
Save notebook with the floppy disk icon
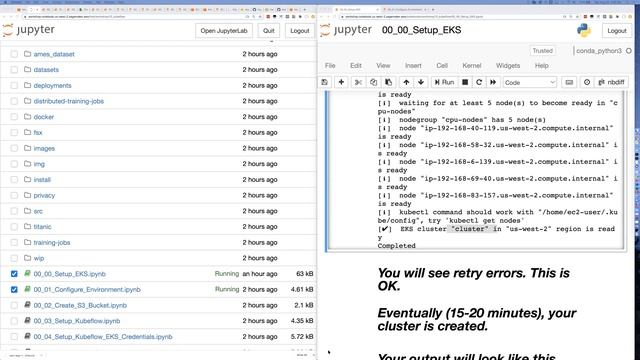click(x=324, y=82)
